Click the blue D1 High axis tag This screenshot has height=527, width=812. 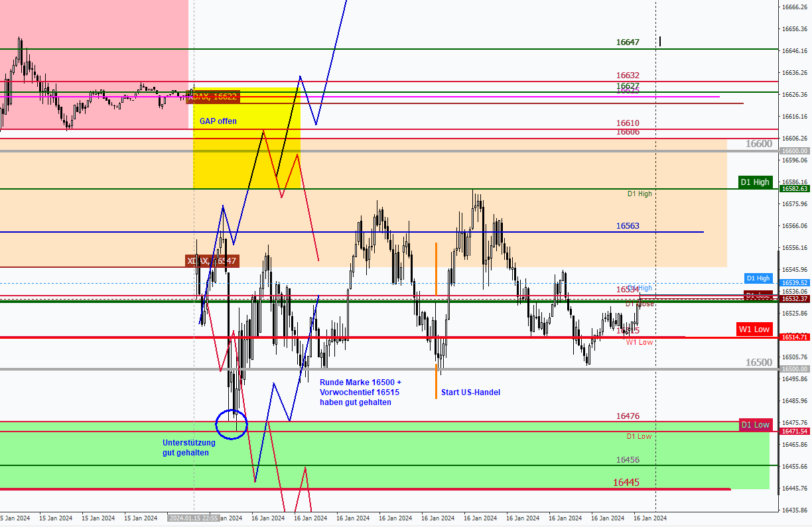click(x=758, y=278)
